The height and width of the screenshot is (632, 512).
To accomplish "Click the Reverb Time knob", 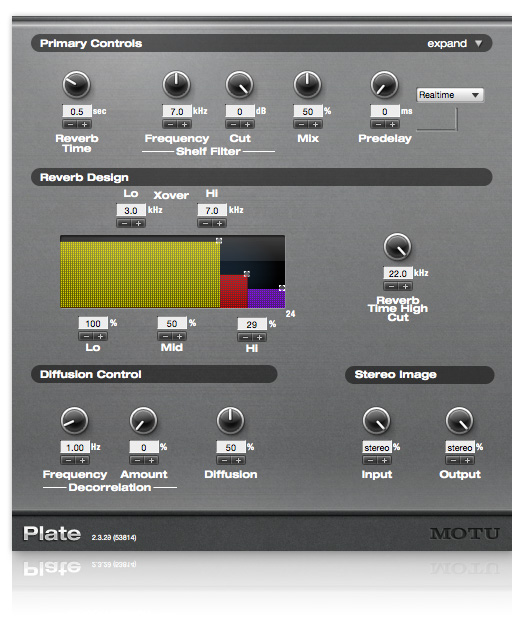I will point(76,85).
